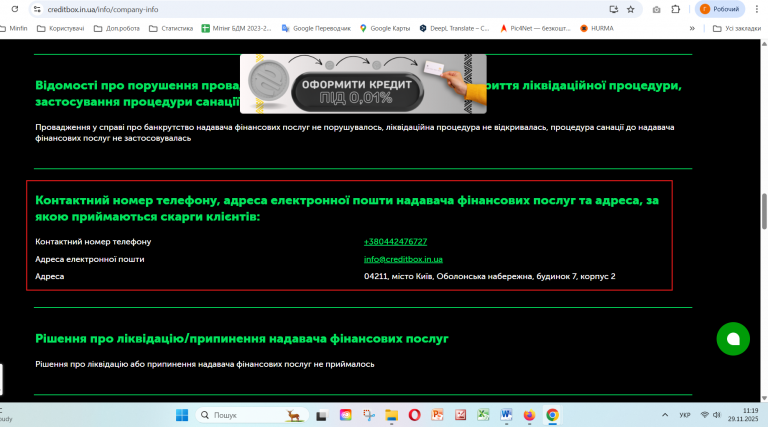
Task: Open Chrome three-dot menu
Action: pos(757,9)
